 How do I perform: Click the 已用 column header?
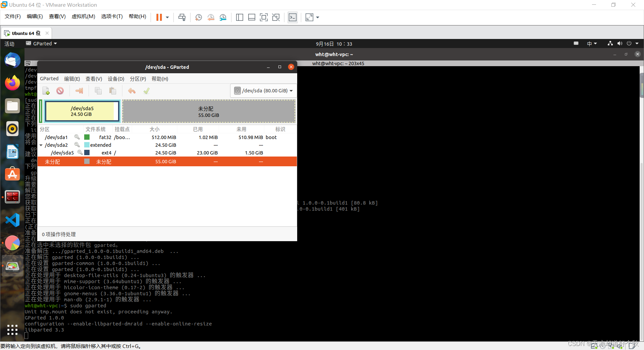coord(198,129)
